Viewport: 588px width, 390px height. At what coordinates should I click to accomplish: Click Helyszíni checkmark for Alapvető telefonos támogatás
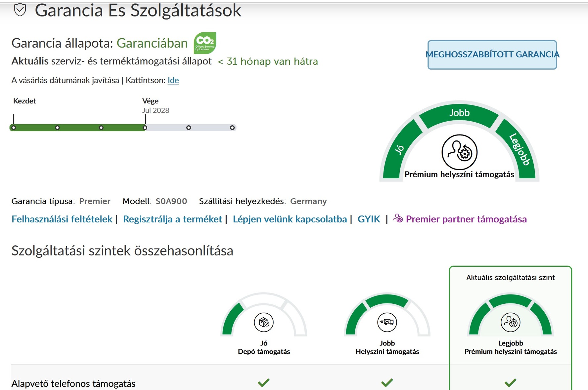pos(387,383)
